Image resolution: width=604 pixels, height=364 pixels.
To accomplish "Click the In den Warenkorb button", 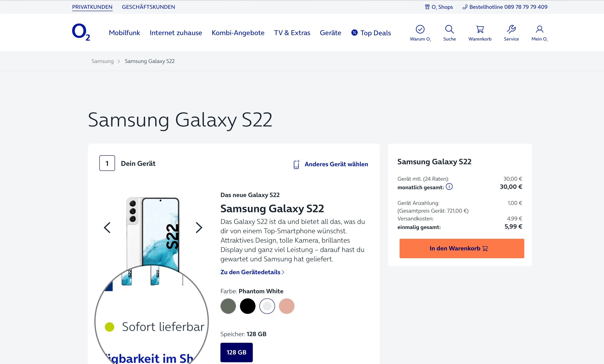I will (x=462, y=248).
